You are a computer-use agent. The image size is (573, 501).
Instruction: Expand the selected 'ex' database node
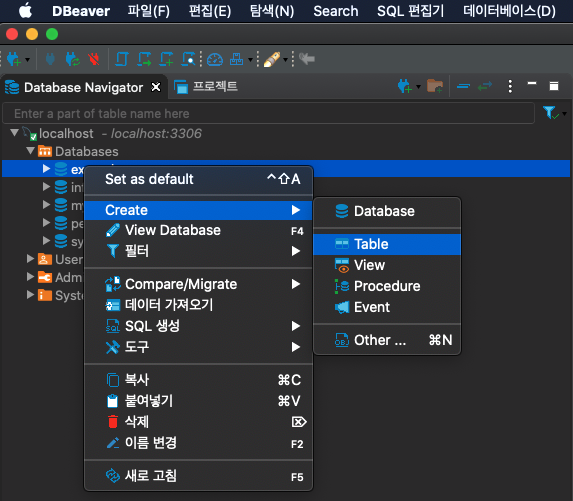pyautogui.click(x=46, y=168)
